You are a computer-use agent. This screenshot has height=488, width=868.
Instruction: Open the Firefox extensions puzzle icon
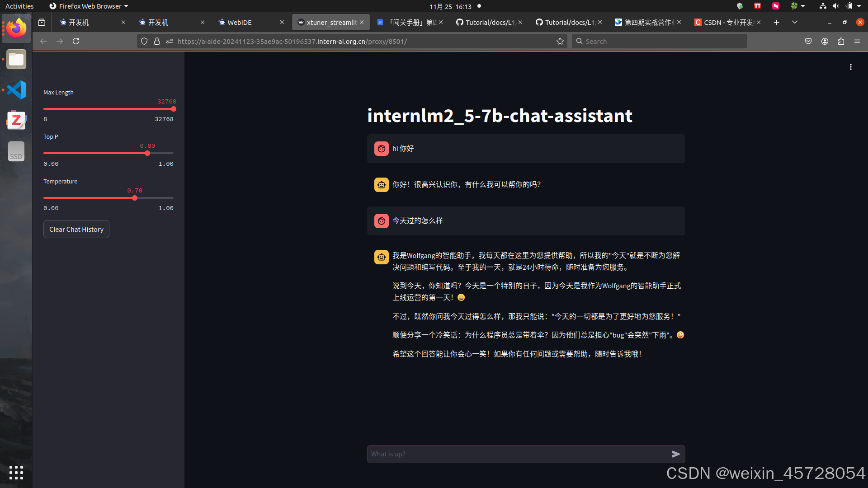coord(841,41)
